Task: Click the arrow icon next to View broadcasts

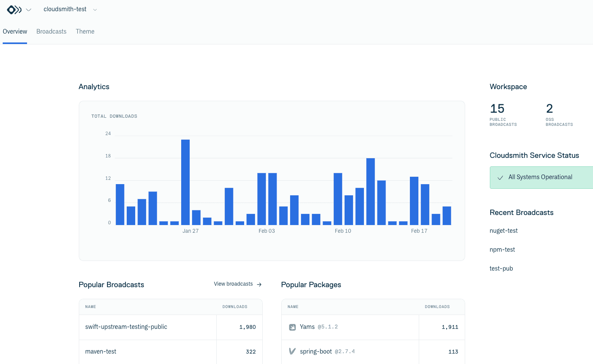Action: 259,284
